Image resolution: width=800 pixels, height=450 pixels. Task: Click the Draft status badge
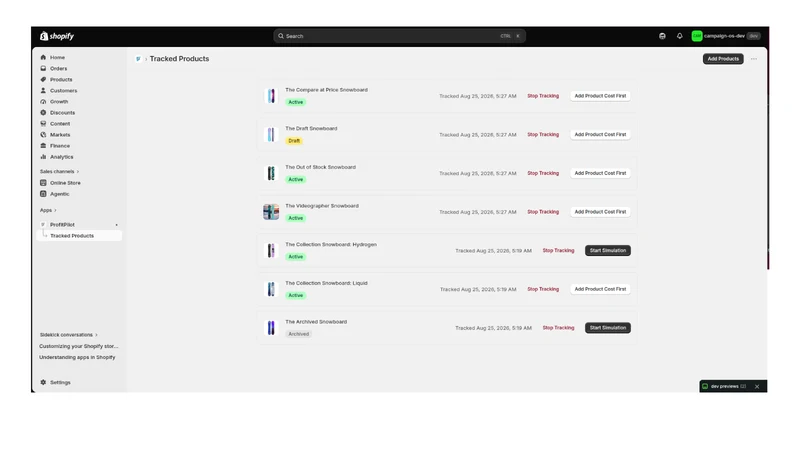[x=294, y=141]
